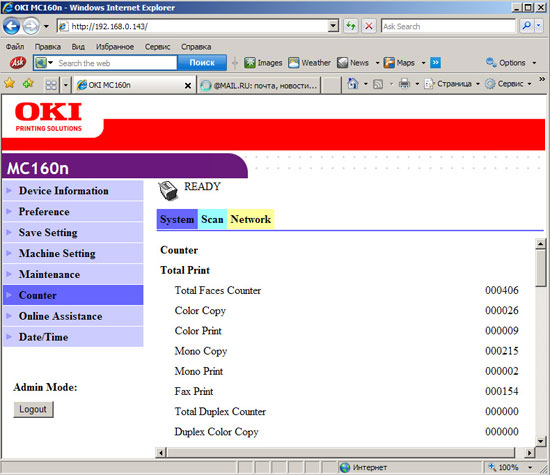Screen dimensions: 550x475
Task: Open Device Information in sidebar
Action: pos(73,190)
